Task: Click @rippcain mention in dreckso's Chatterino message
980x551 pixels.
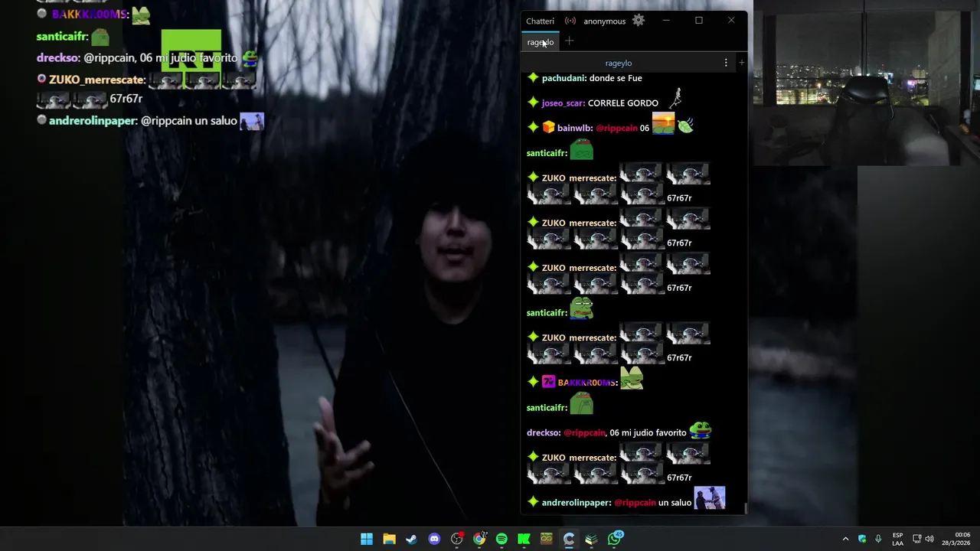Action: (585, 432)
